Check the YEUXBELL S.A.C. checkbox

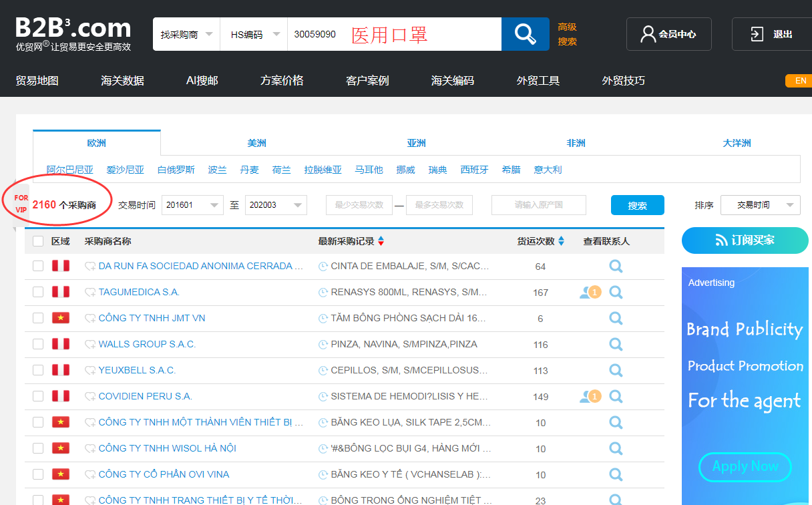tap(38, 370)
